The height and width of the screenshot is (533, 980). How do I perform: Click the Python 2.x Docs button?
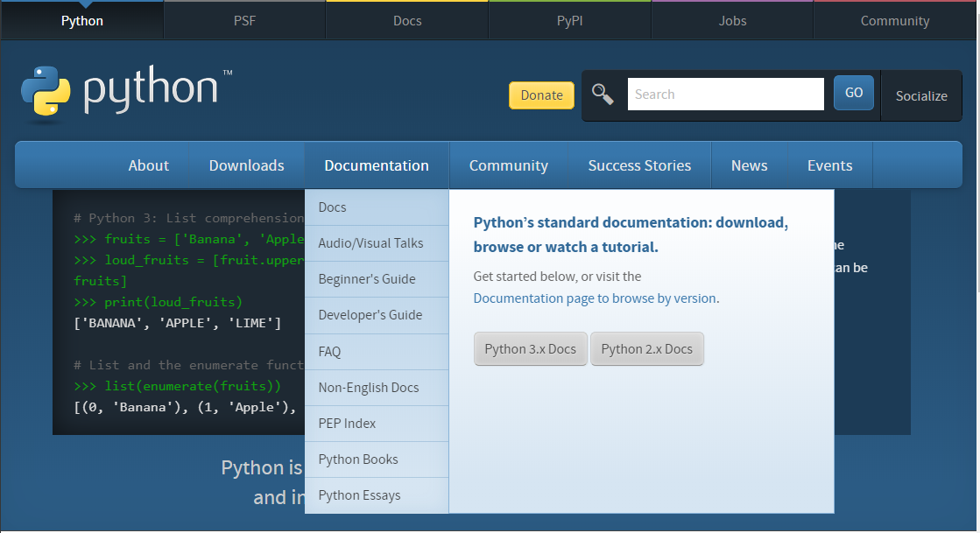647,349
